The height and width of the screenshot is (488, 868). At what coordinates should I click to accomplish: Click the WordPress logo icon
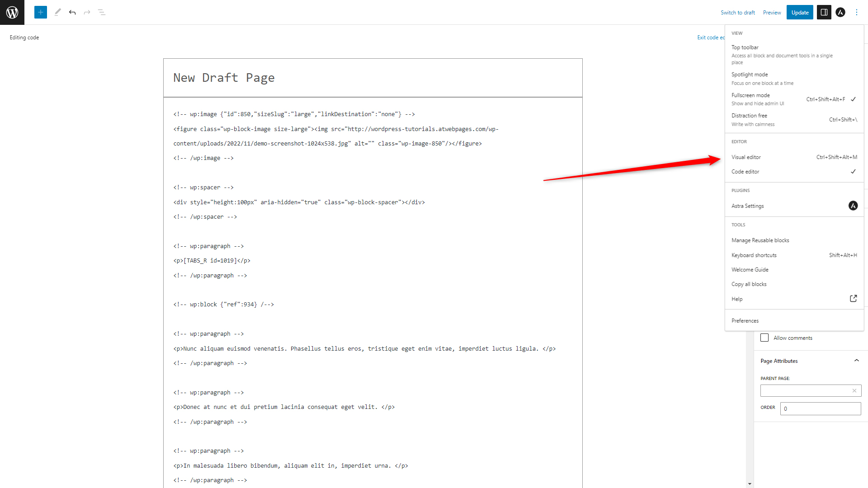coord(12,12)
